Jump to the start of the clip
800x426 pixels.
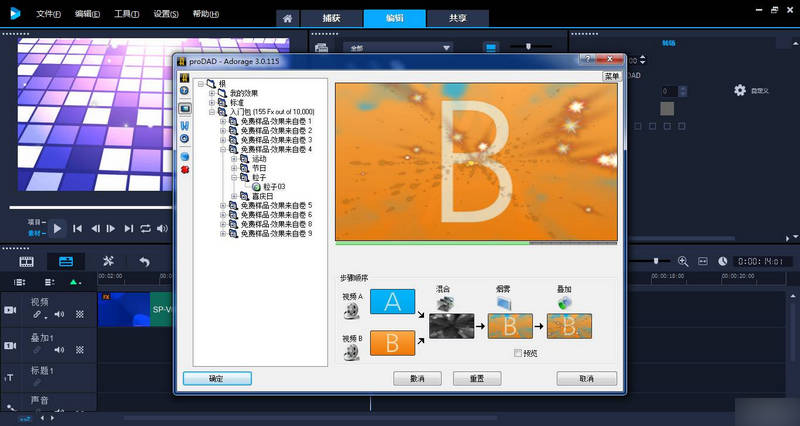[x=78, y=229]
